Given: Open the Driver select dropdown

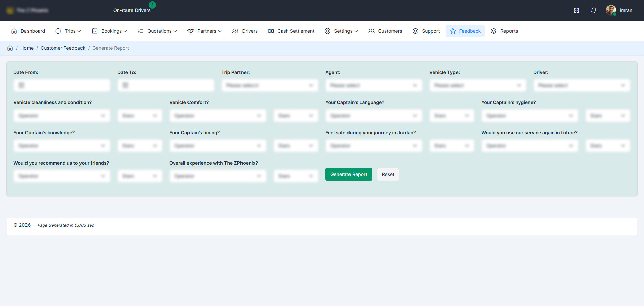Looking at the screenshot, I should tap(582, 85).
